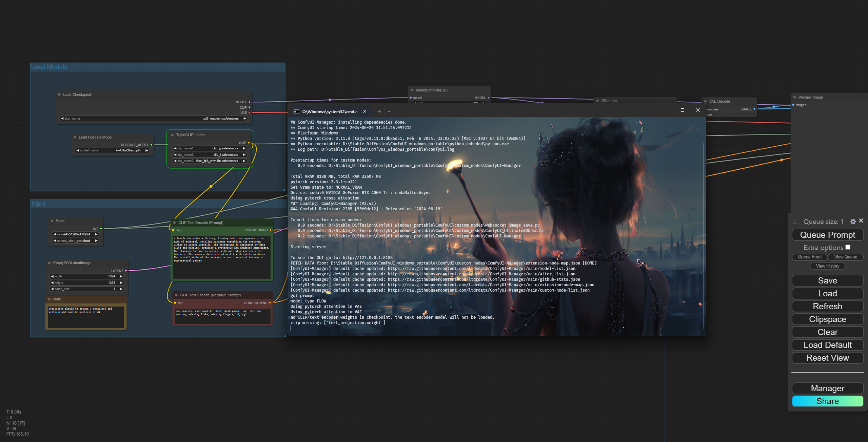Image resolution: width=868 pixels, height=442 pixels.
Task: Click UPSCALE_MODEL output slot dot
Action: 151,145
